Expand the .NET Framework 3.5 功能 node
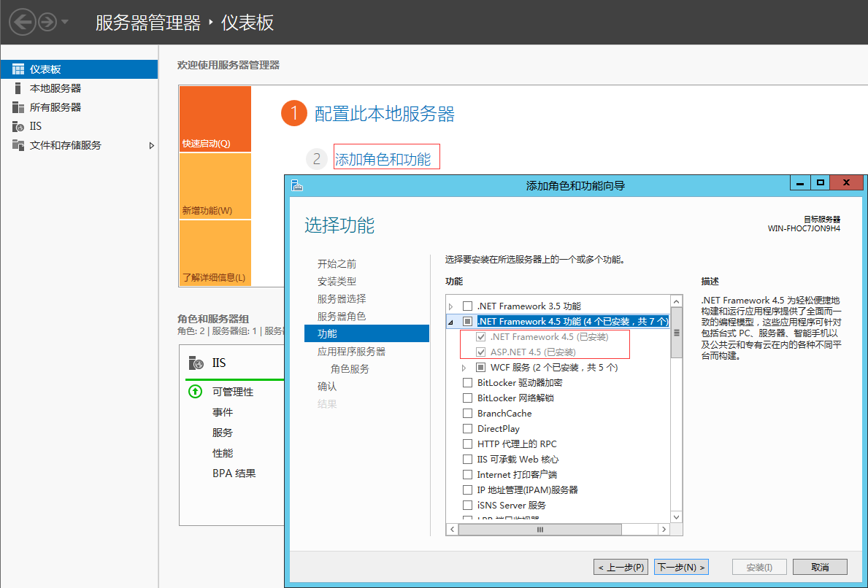868x588 pixels. point(451,306)
